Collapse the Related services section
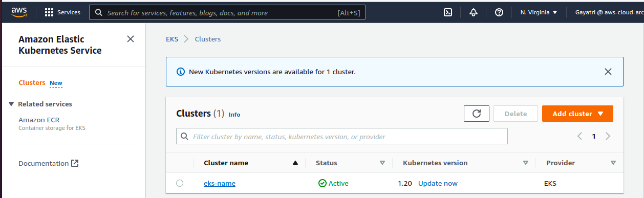 (11, 104)
